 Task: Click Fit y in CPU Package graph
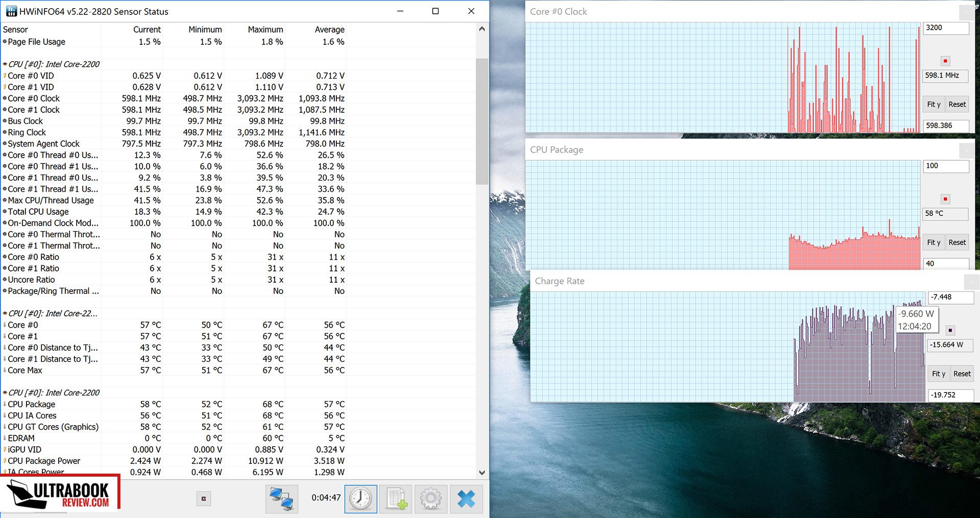[x=934, y=242]
